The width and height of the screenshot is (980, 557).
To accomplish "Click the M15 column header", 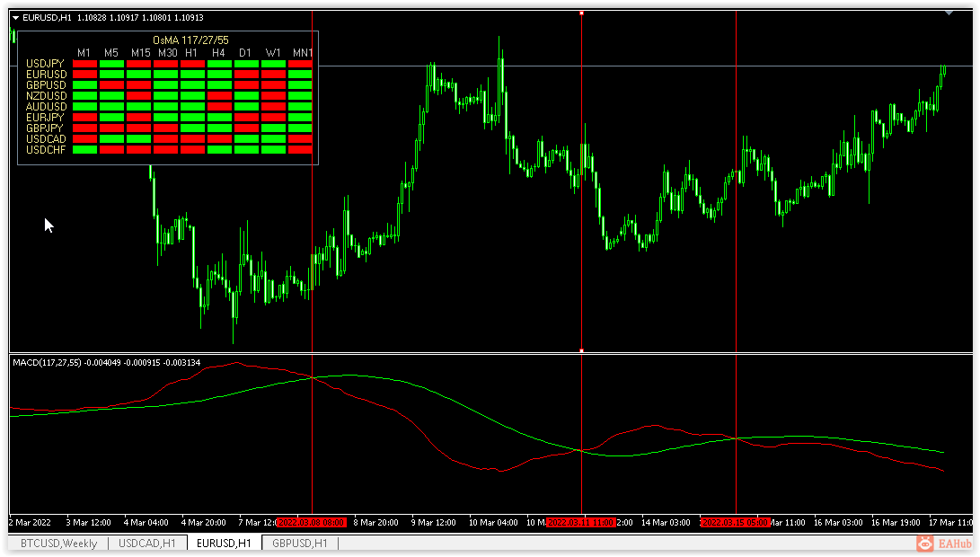I will click(x=141, y=52).
